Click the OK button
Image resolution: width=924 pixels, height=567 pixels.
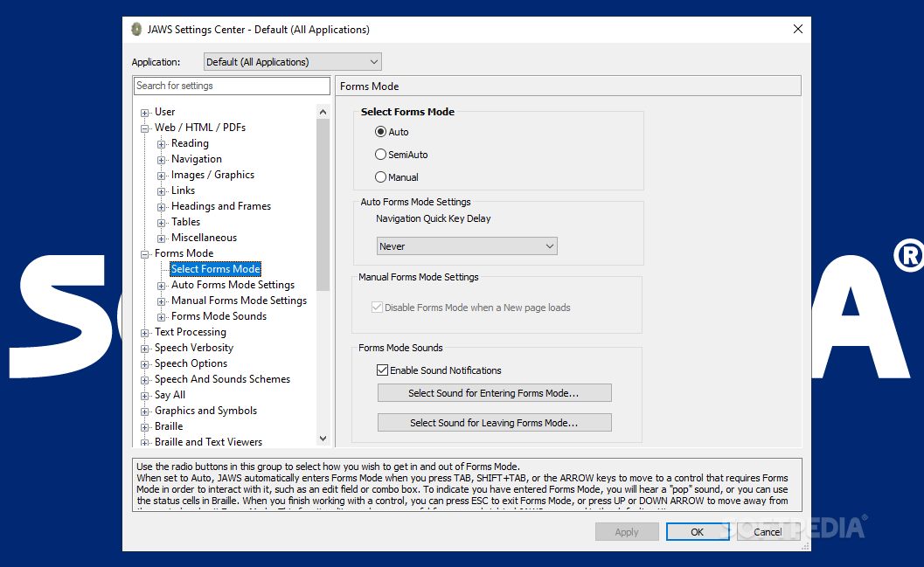(x=698, y=532)
